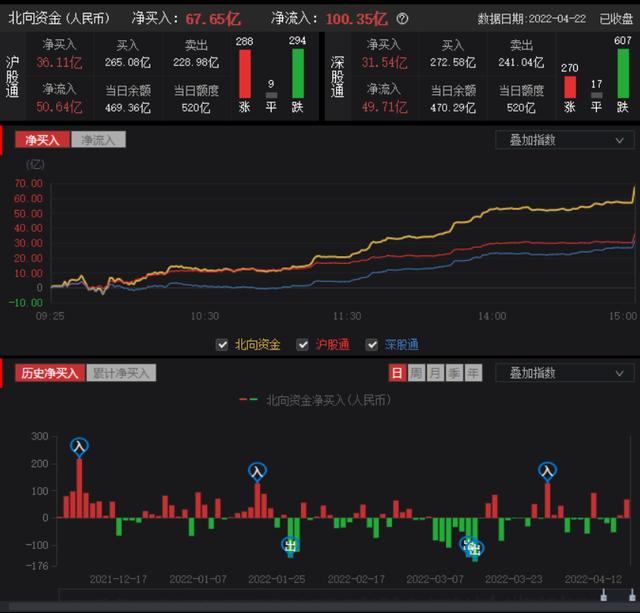Screen dimensions: 640x613
Task: Click the red 涨 bar in the 沪股通 panel
Action: pyautogui.click(x=245, y=71)
